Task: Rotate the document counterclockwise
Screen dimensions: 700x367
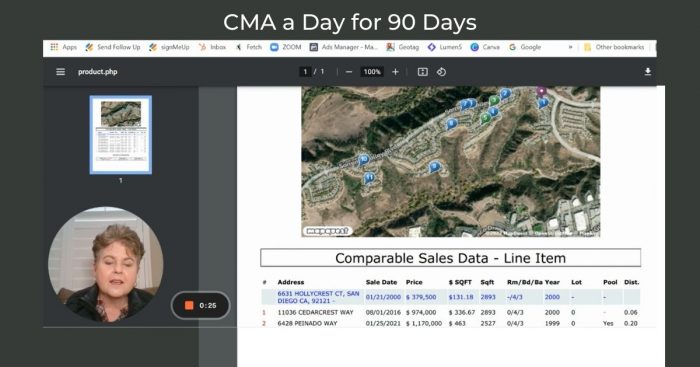Action: [442, 72]
